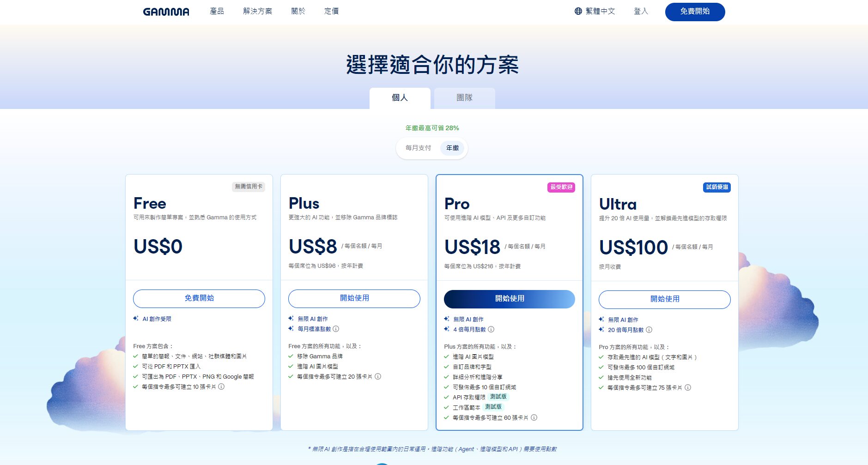
Task: Open the 繁體中文 language selector
Action: (600, 11)
